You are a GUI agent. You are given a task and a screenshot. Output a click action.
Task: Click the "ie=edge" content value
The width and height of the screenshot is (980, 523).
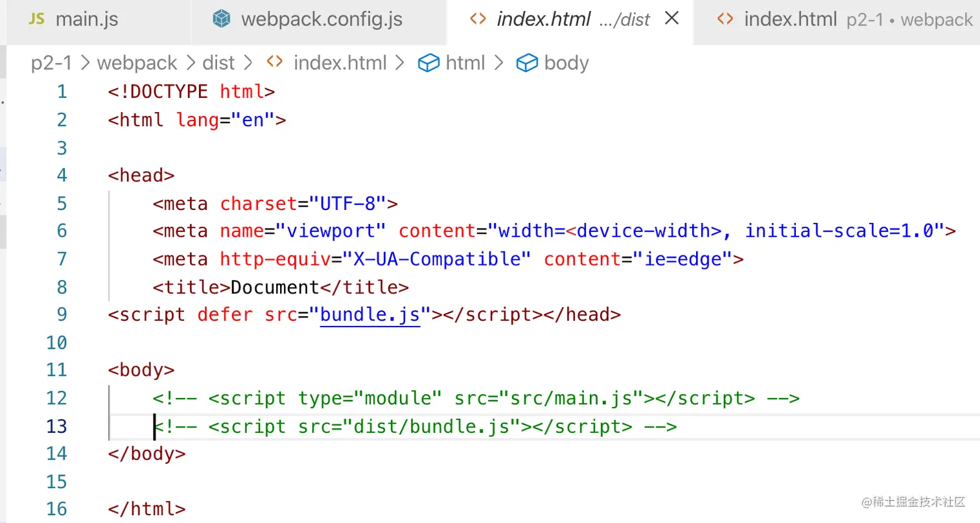click(x=682, y=259)
